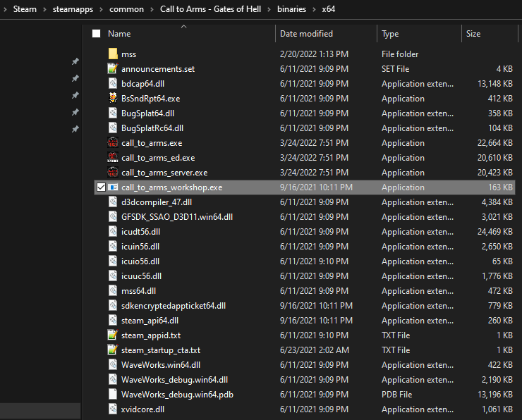Expand the chevron after Steam breadcrumb

[x=44, y=9]
